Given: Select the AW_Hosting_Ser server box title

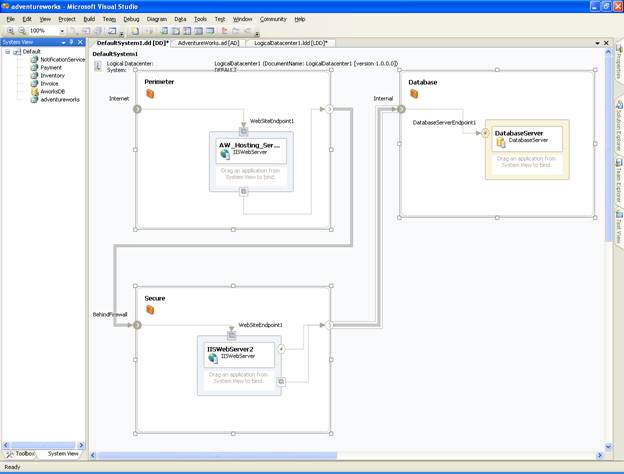Looking at the screenshot, I should 250,145.
